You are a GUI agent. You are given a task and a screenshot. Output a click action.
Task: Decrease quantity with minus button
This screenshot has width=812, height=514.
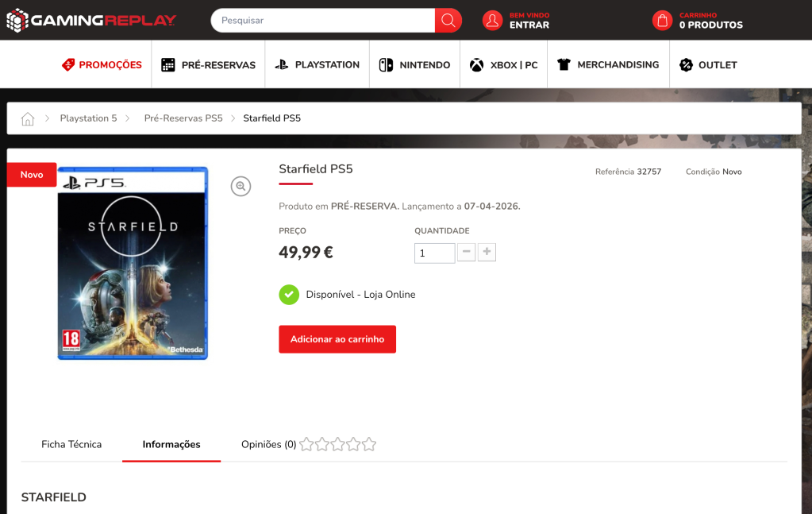467,253
